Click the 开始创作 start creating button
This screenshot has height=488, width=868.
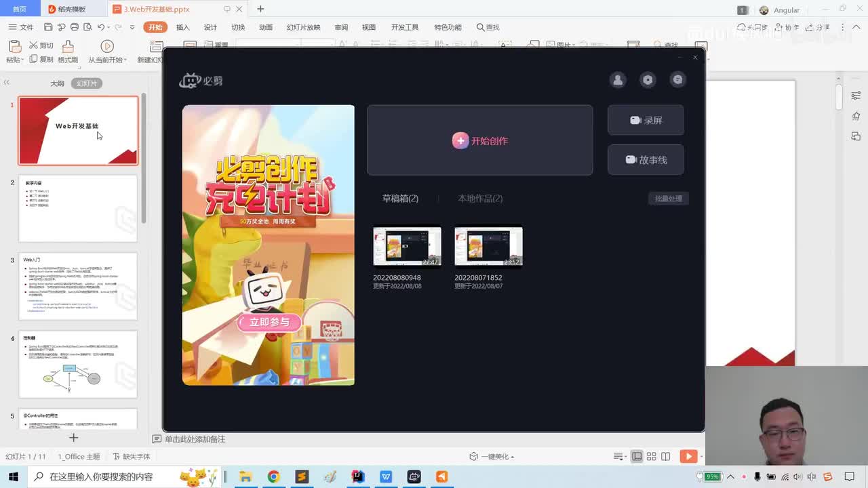480,140
